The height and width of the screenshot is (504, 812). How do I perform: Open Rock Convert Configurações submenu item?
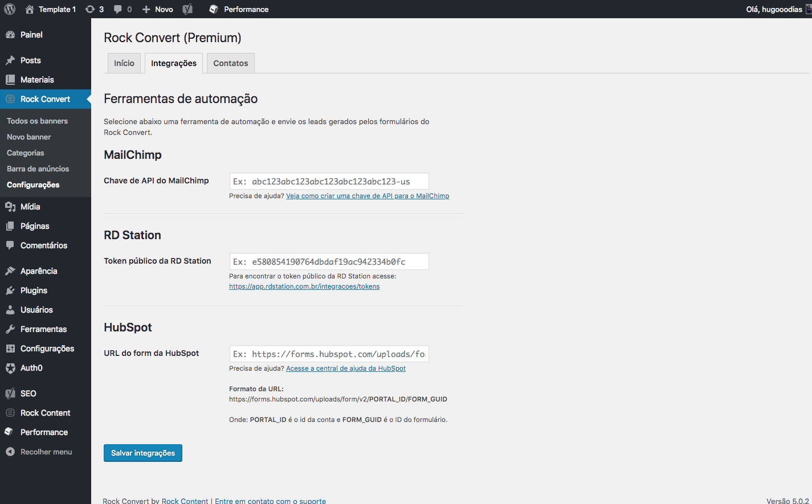tap(33, 185)
